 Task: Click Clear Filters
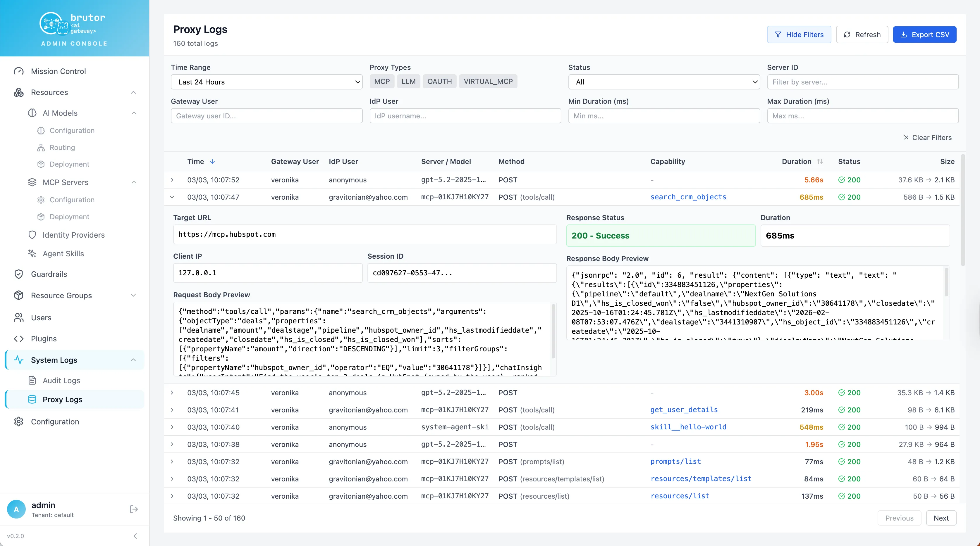pos(928,138)
